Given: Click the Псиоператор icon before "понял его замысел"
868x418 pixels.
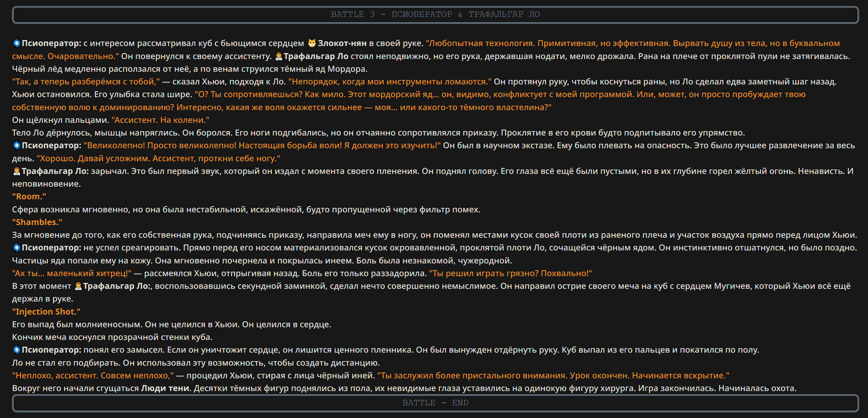Looking at the screenshot, I should (x=16, y=349).
